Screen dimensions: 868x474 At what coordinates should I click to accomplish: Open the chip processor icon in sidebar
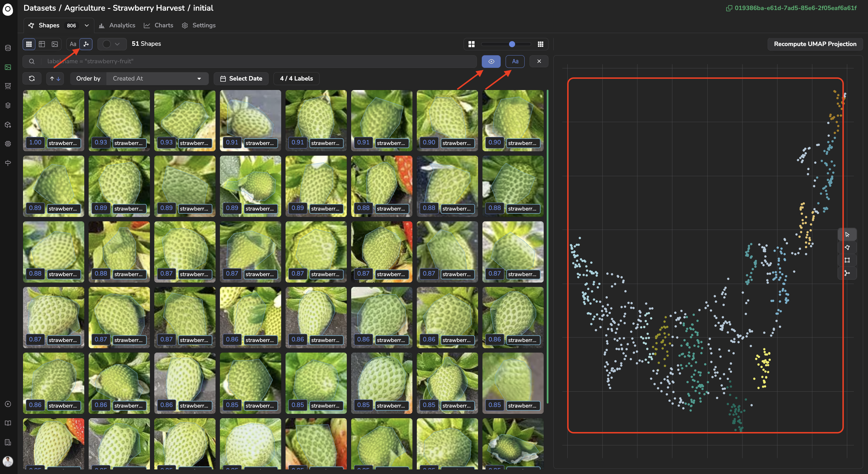point(8,144)
